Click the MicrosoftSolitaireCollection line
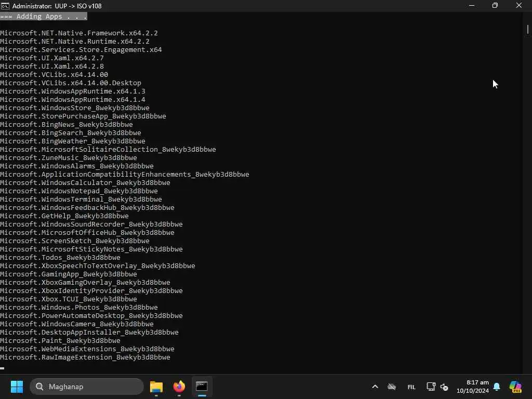532x399 pixels. 108,149
